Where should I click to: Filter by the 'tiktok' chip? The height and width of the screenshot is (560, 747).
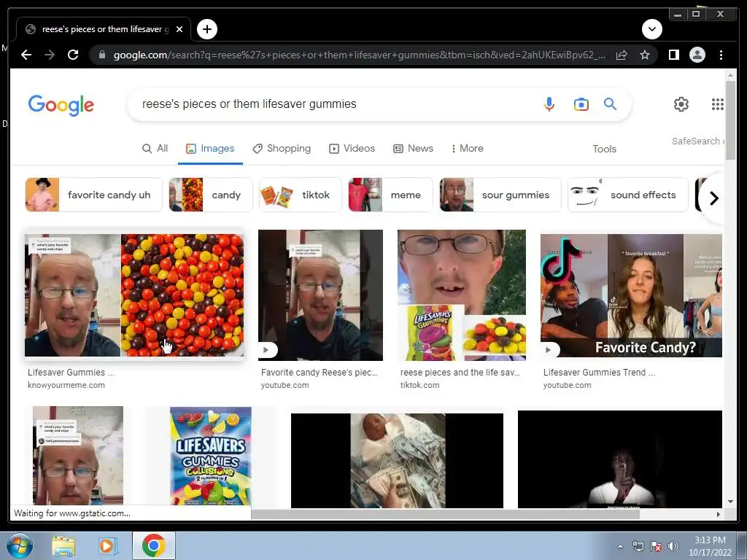[300, 195]
